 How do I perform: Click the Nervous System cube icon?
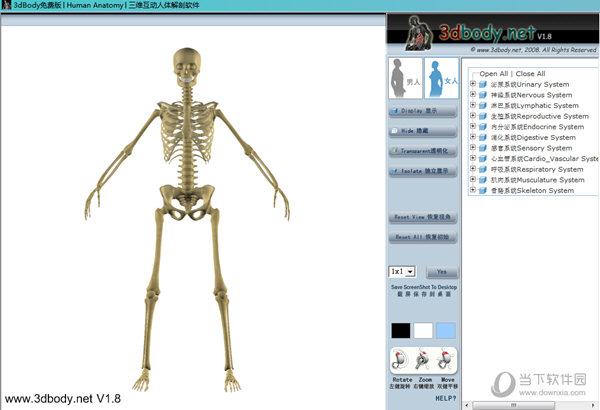(x=483, y=95)
